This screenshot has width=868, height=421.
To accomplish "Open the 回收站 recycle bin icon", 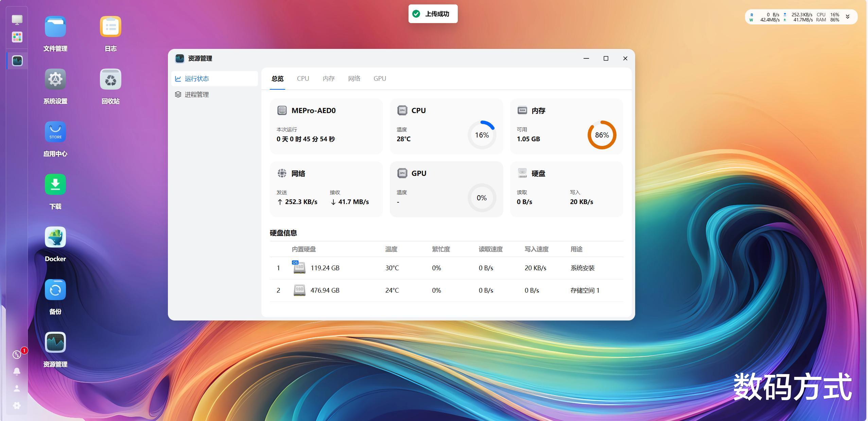I will [x=110, y=79].
